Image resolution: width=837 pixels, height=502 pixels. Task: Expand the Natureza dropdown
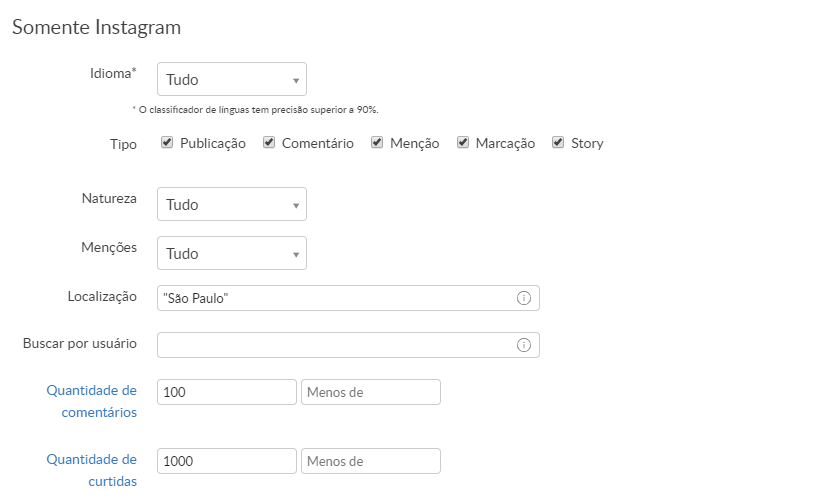[232, 204]
